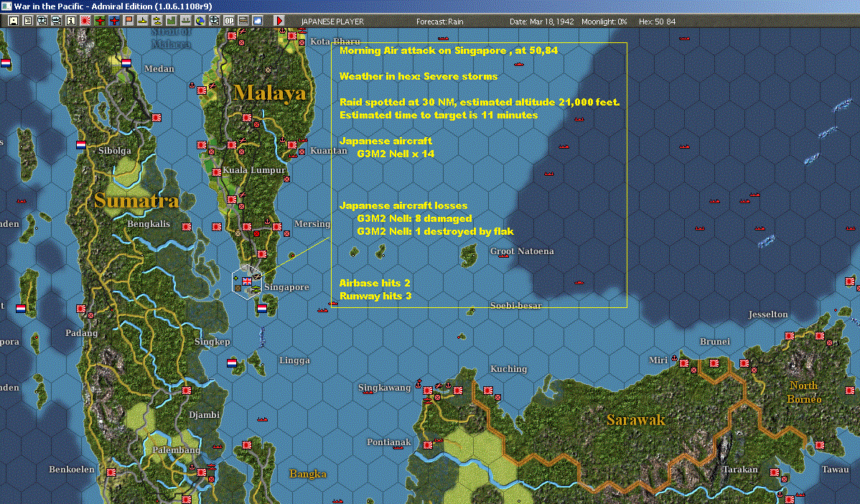Click the 'Forecast: Rain' status text
Screen dimensions: 860x504
pyautogui.click(x=439, y=22)
